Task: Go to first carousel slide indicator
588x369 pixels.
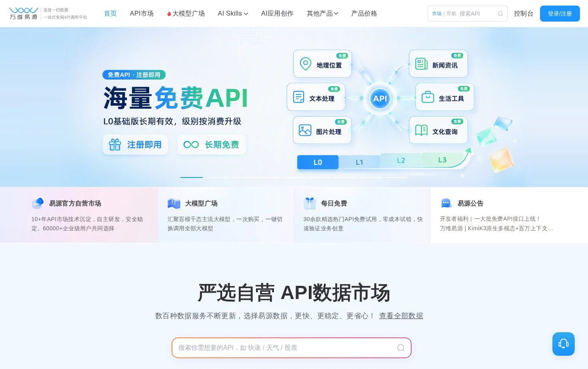Action: pos(192,177)
